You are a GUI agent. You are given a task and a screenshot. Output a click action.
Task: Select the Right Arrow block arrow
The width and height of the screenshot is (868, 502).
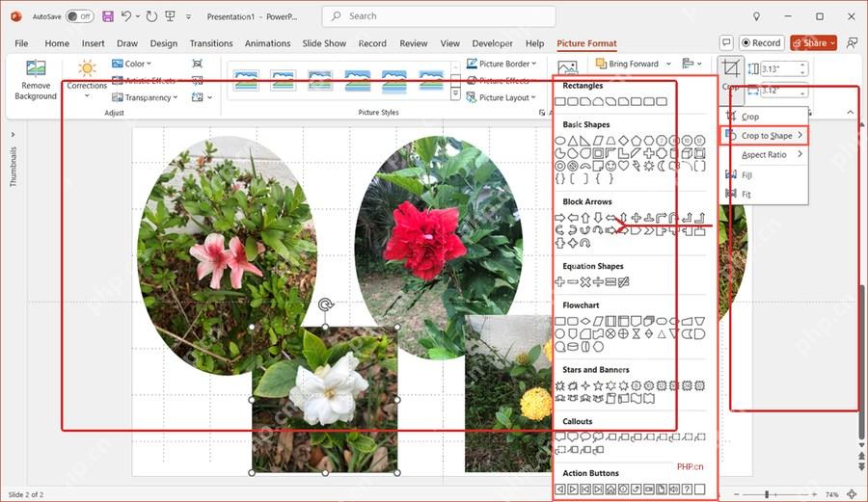coord(560,218)
